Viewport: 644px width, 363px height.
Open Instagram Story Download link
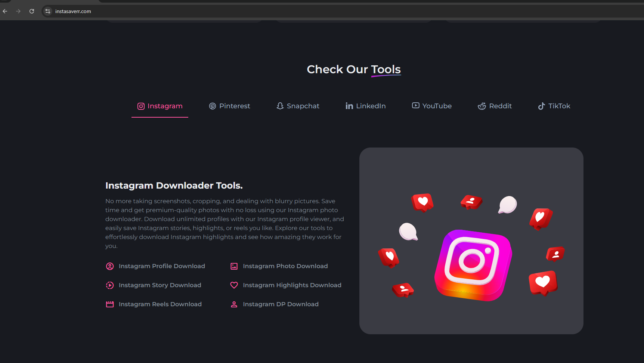click(160, 285)
